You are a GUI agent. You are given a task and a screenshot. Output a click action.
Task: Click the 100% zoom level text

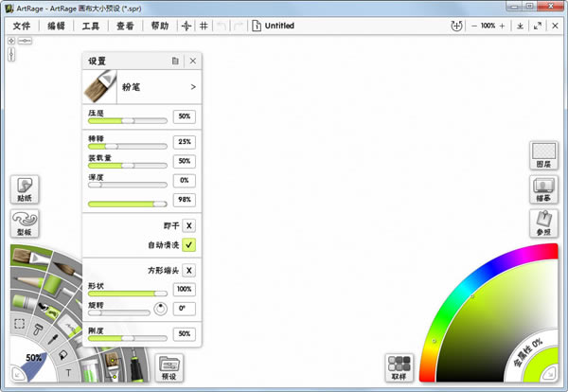tap(488, 26)
